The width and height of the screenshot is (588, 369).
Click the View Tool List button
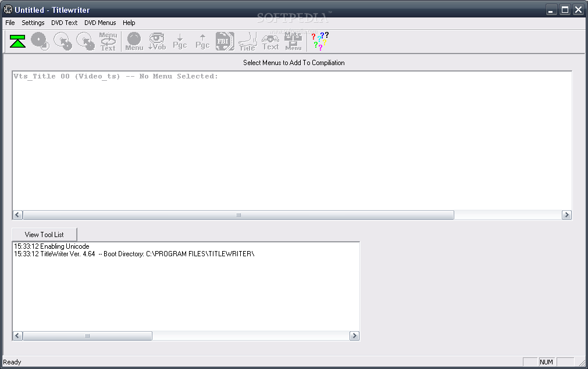44,235
